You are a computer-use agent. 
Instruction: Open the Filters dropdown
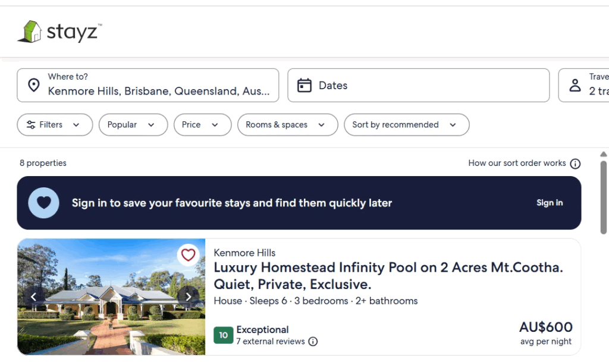coord(55,125)
